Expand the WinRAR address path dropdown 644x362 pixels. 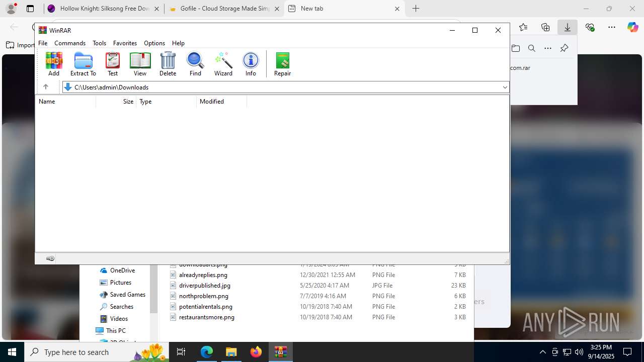pyautogui.click(x=505, y=87)
